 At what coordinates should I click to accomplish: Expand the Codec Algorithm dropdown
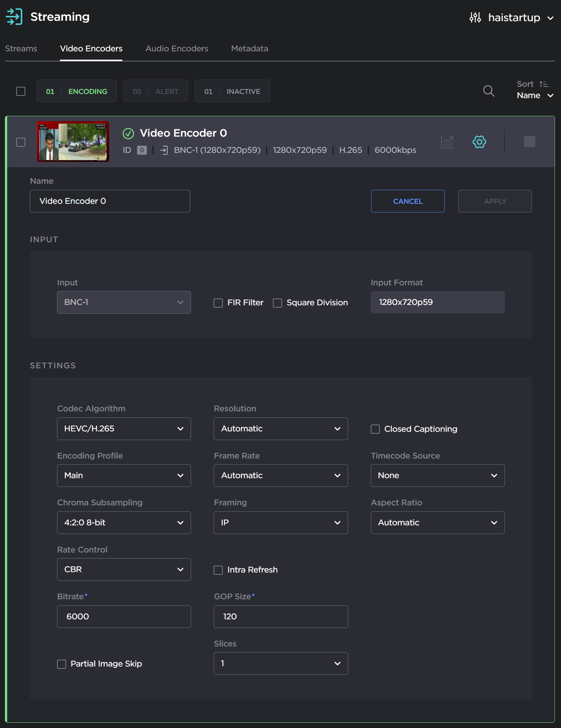pyautogui.click(x=124, y=429)
